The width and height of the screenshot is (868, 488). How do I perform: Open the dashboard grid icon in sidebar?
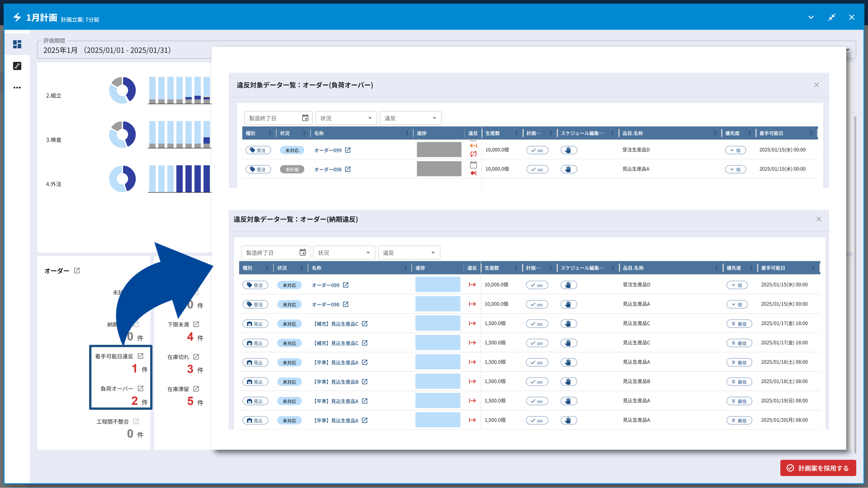pos(17,44)
